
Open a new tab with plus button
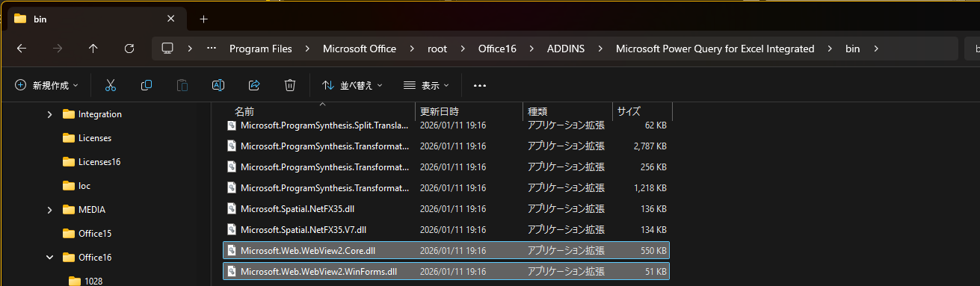point(203,19)
